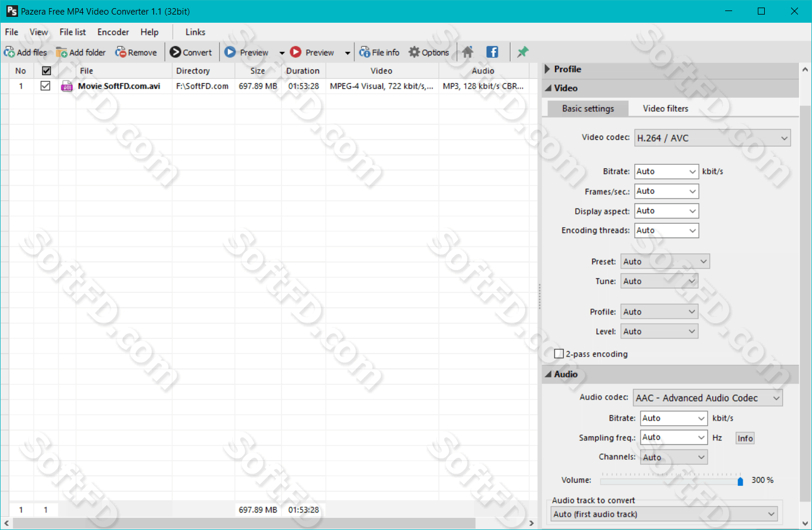The height and width of the screenshot is (530, 812).
Task: Click the Pazera app icon in title bar
Action: tap(12, 11)
